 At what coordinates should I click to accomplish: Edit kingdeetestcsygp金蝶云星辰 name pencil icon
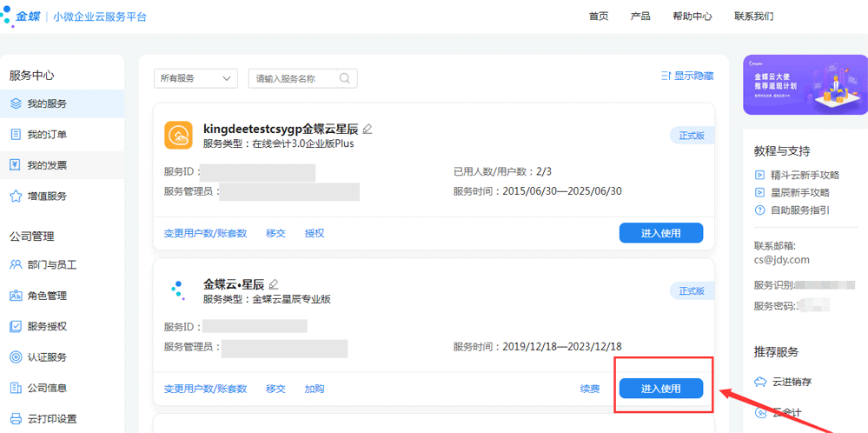point(367,130)
